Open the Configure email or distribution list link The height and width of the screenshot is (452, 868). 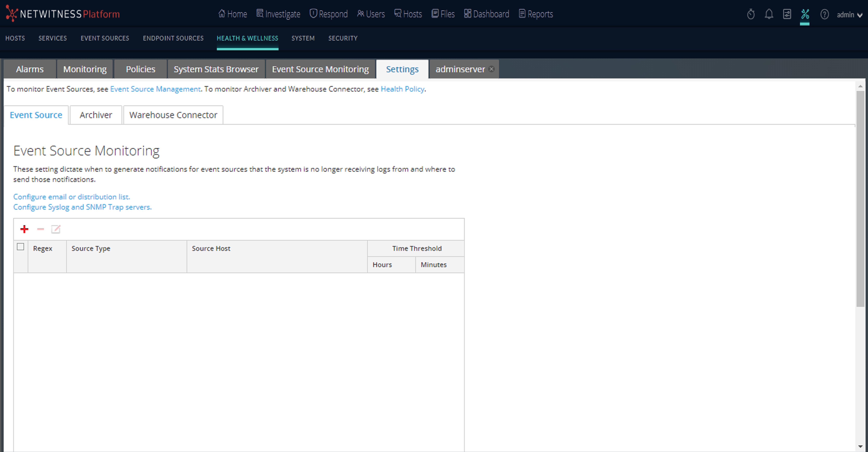point(71,196)
